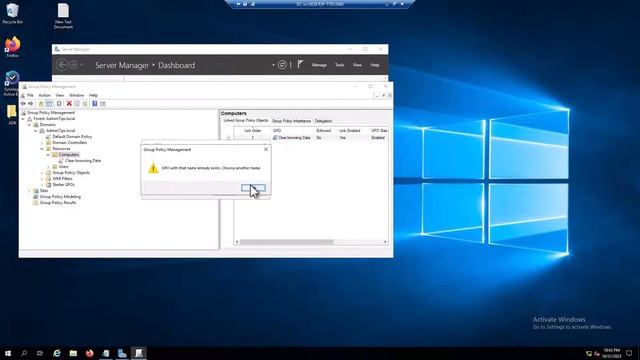Select Group Policy Results node
640x360 pixels.
(x=58, y=202)
